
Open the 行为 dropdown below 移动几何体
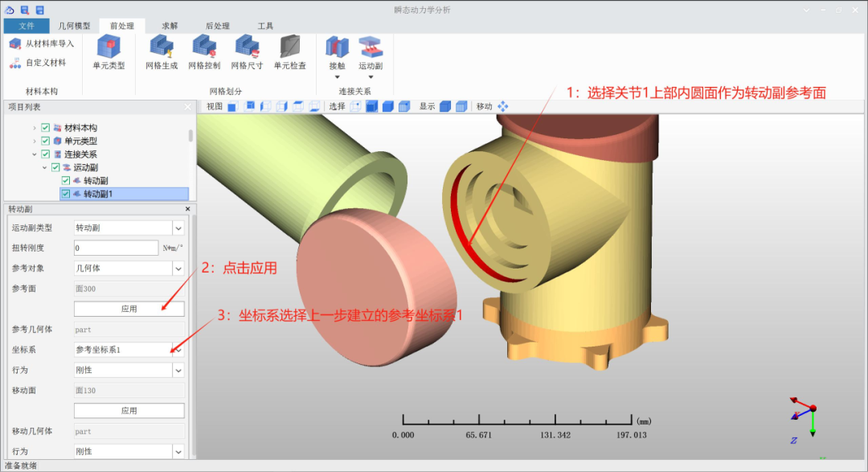pyautogui.click(x=178, y=452)
